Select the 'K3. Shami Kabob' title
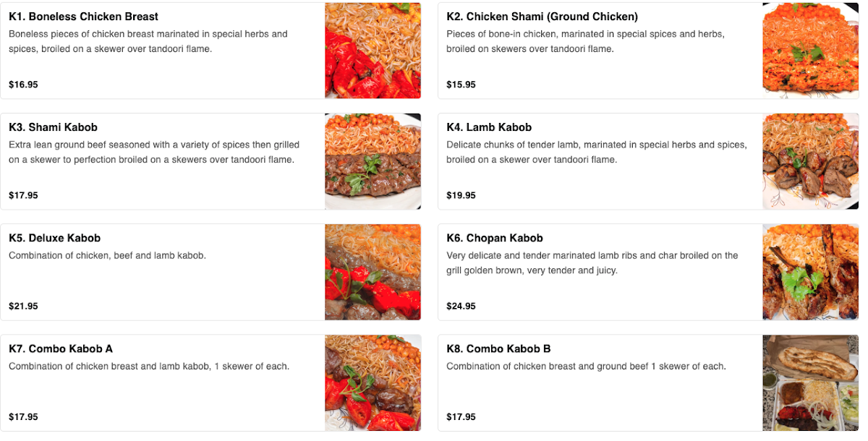 click(53, 127)
